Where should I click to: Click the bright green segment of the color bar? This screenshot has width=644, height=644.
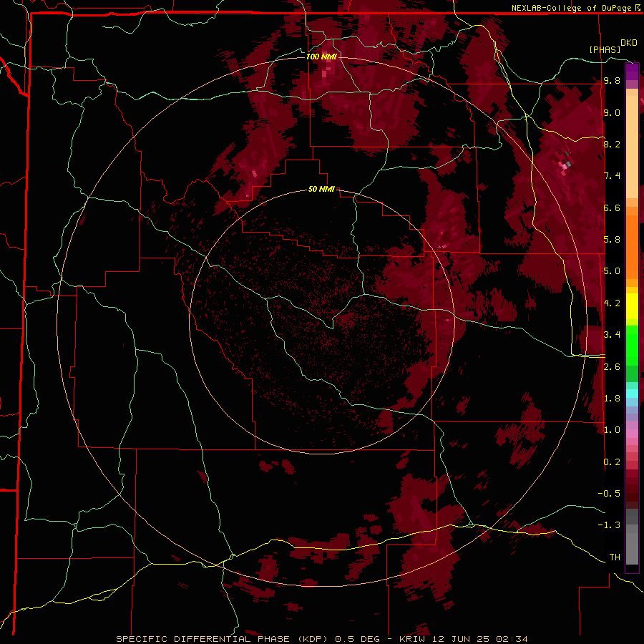click(632, 345)
